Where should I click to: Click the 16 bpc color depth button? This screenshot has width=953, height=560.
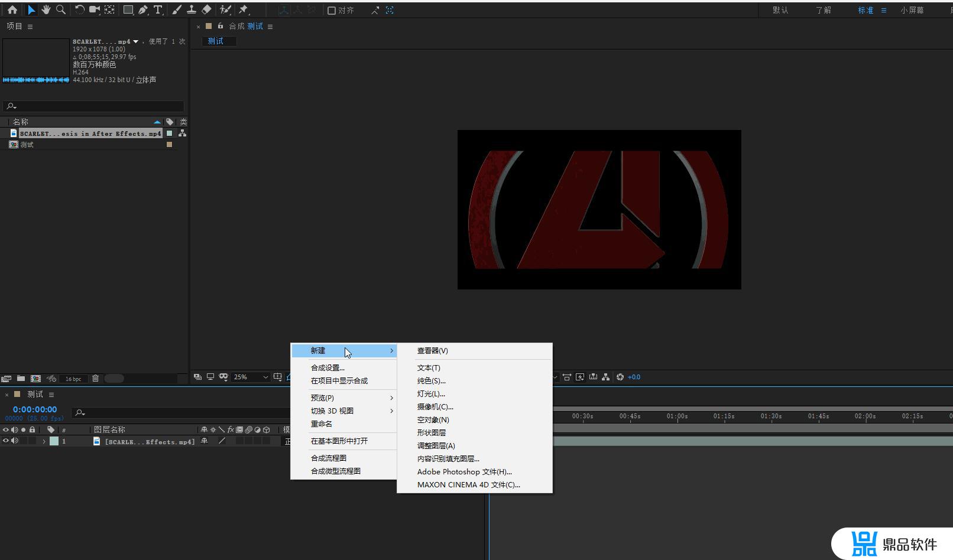73,379
